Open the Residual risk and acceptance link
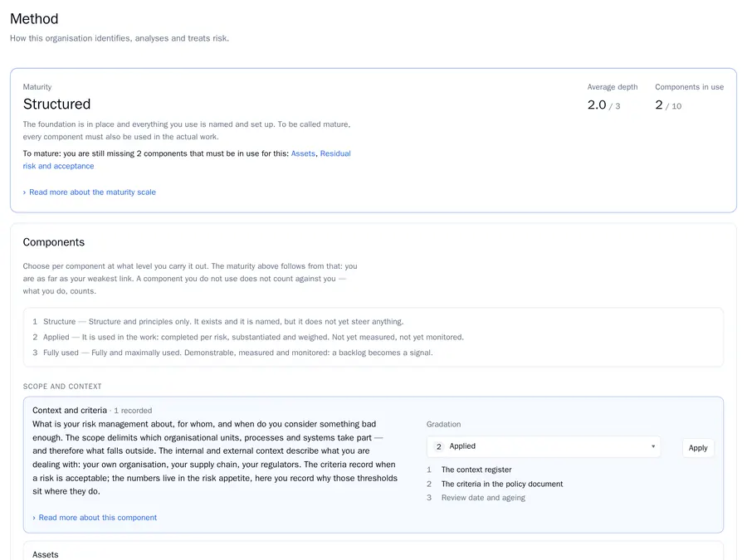747x560 pixels. pyautogui.click(x=335, y=153)
